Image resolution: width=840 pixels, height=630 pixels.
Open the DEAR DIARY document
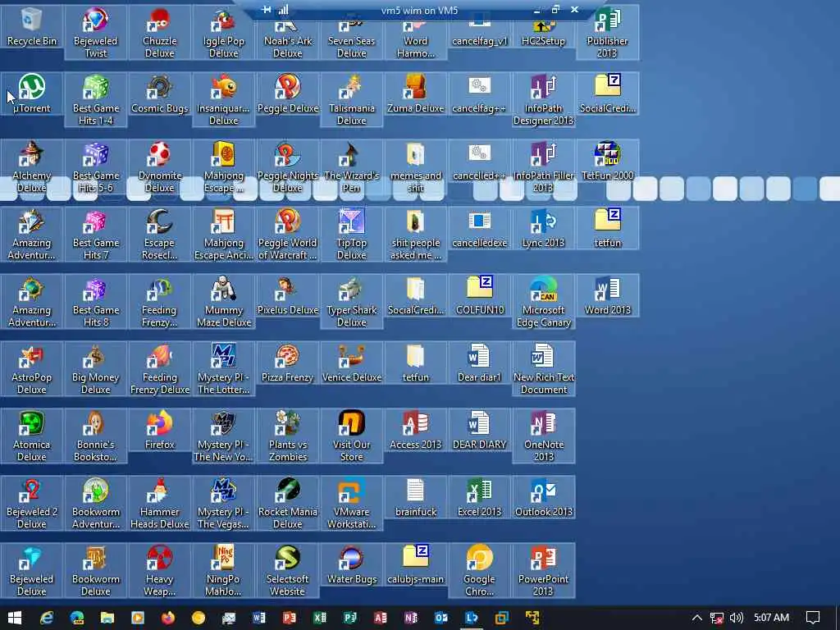click(x=479, y=430)
